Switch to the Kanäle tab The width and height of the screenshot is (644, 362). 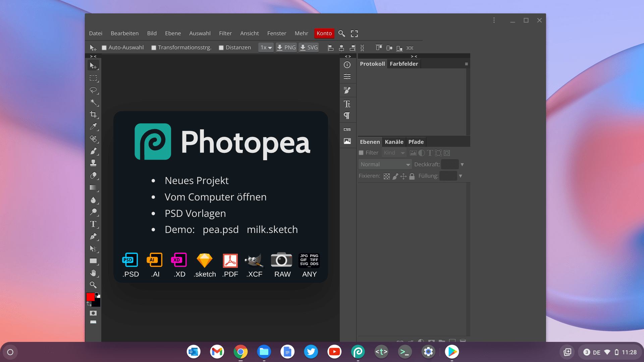[394, 142]
